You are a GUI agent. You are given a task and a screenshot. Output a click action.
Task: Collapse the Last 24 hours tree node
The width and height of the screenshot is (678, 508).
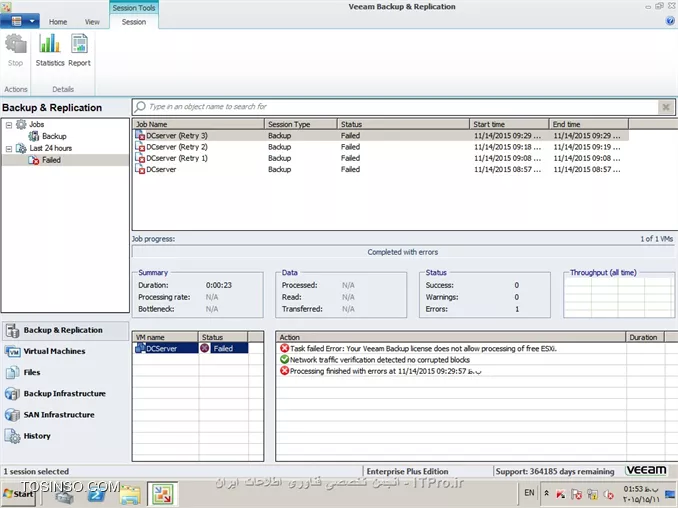point(9,149)
